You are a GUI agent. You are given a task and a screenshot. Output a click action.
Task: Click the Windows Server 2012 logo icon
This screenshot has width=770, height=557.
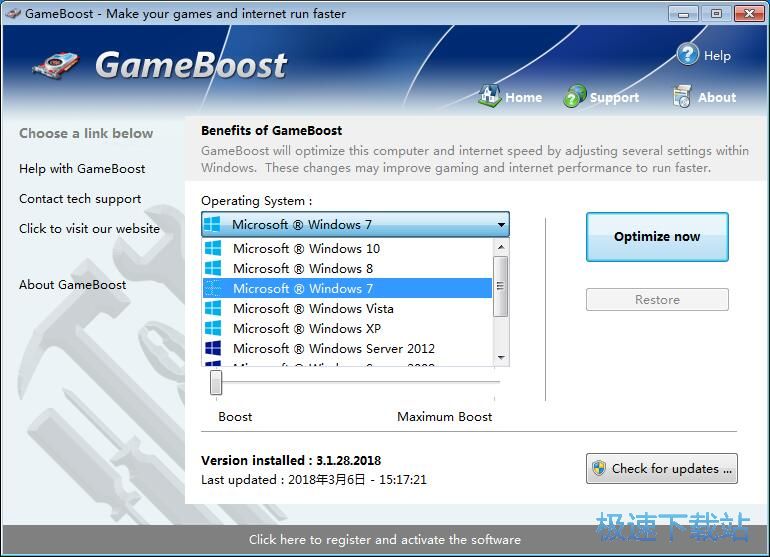click(213, 348)
